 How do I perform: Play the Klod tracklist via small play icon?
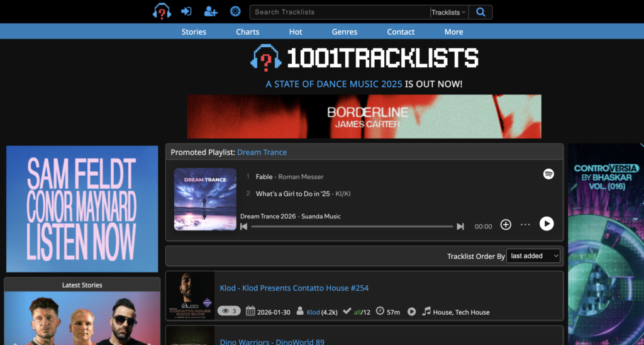(x=412, y=312)
